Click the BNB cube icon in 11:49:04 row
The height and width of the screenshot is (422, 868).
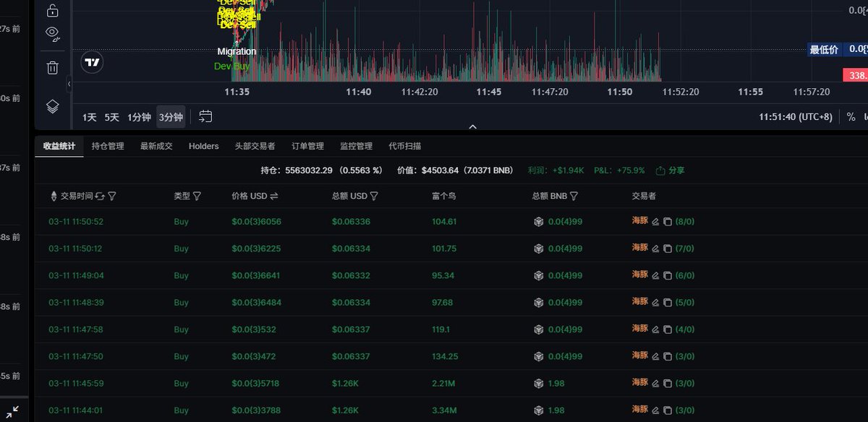point(538,275)
